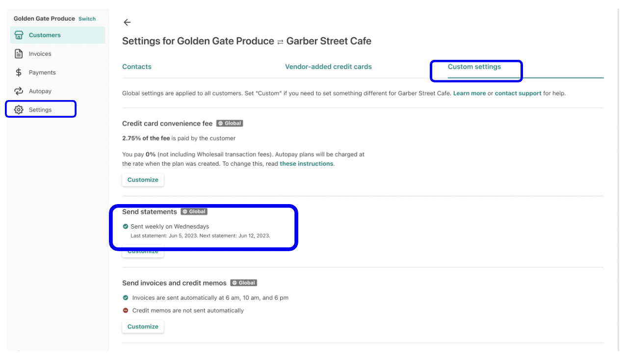Click the Credit memos are not sent automatically text

pyautogui.click(x=188, y=311)
